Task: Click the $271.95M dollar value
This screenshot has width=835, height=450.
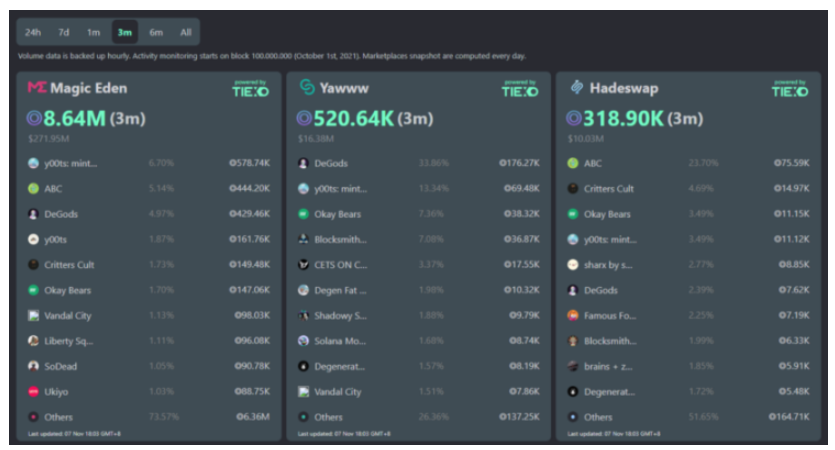Action: point(48,138)
